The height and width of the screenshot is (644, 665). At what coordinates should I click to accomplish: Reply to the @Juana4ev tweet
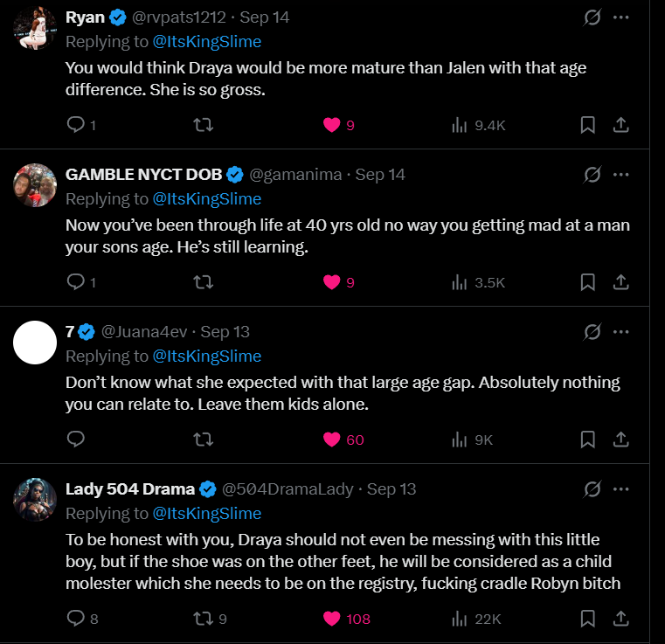pos(75,440)
